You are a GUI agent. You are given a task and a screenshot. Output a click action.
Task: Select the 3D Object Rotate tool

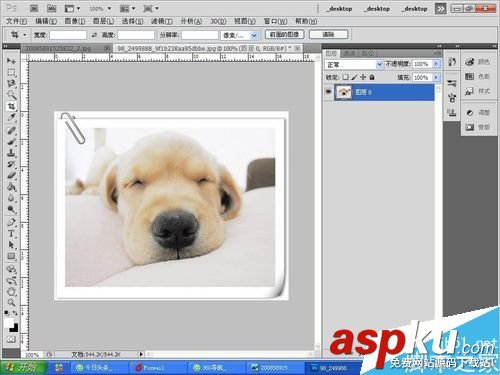tap(11, 269)
